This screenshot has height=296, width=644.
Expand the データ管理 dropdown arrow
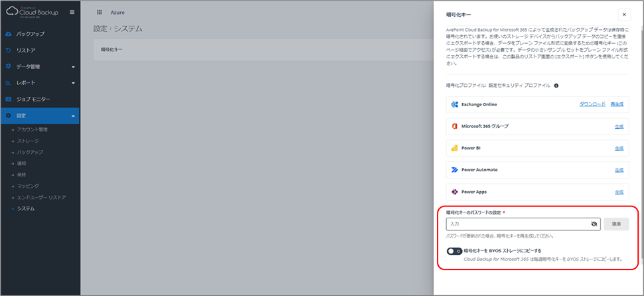coord(73,67)
